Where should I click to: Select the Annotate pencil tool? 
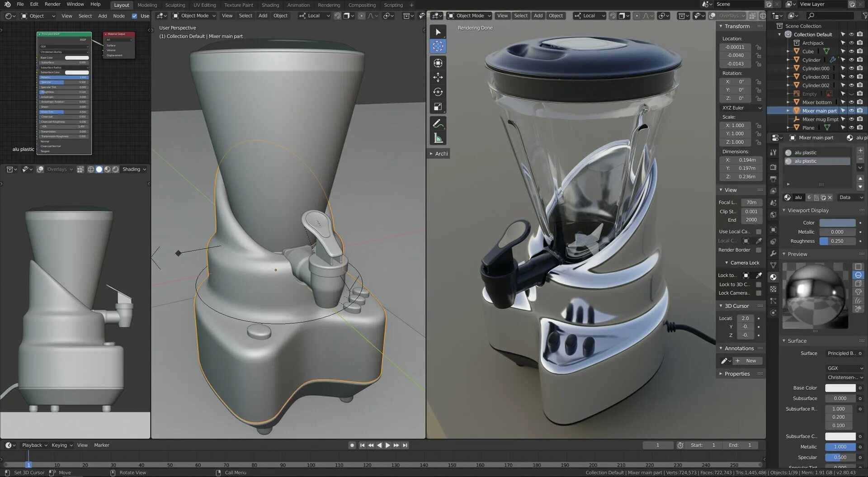coord(438,123)
